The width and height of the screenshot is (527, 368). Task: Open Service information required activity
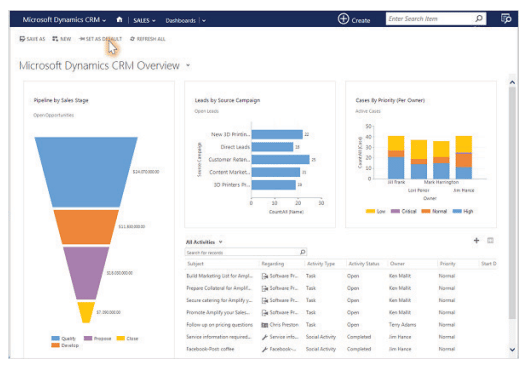[218, 337]
